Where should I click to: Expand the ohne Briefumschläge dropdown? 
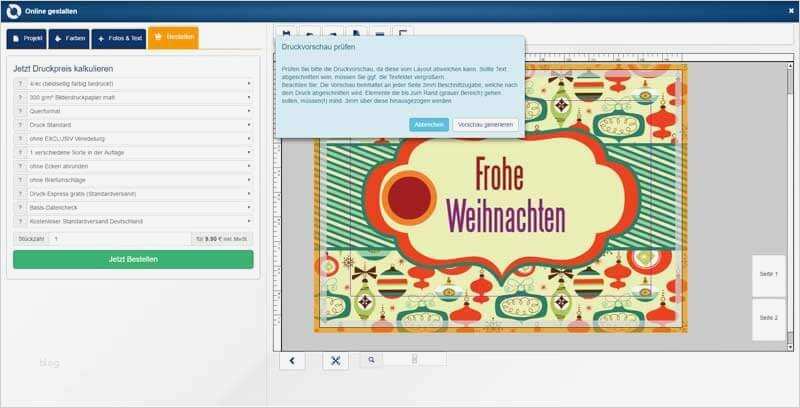[139, 180]
